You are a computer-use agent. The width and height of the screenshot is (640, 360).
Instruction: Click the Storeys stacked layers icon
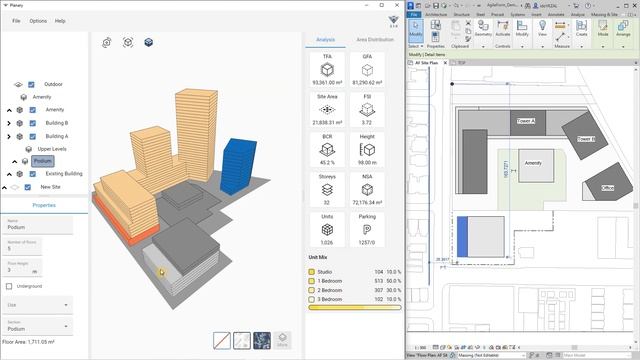(x=327, y=190)
